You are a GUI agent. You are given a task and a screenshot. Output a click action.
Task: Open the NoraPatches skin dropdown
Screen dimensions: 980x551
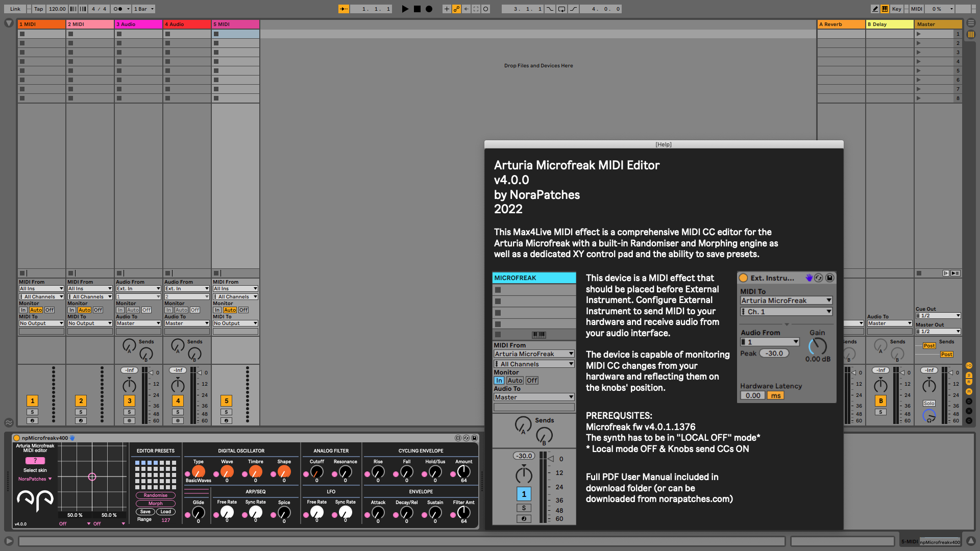[x=35, y=479]
